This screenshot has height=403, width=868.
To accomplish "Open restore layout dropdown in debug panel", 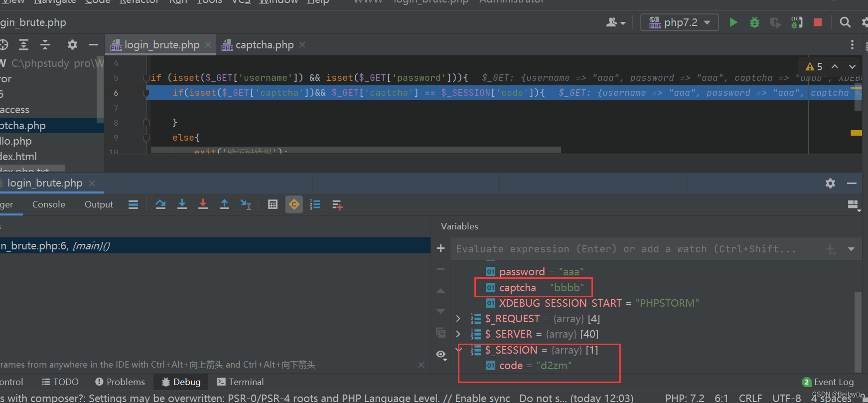I will (854, 205).
